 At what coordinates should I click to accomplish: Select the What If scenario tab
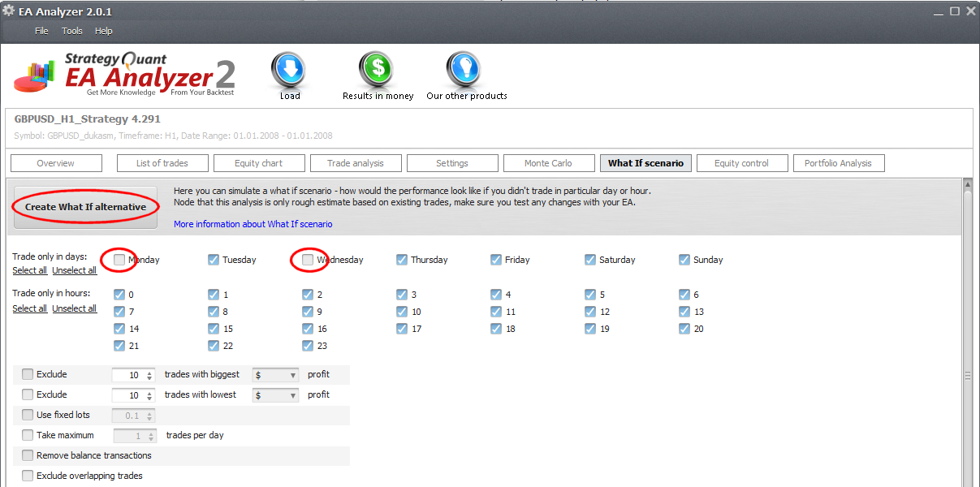(645, 163)
